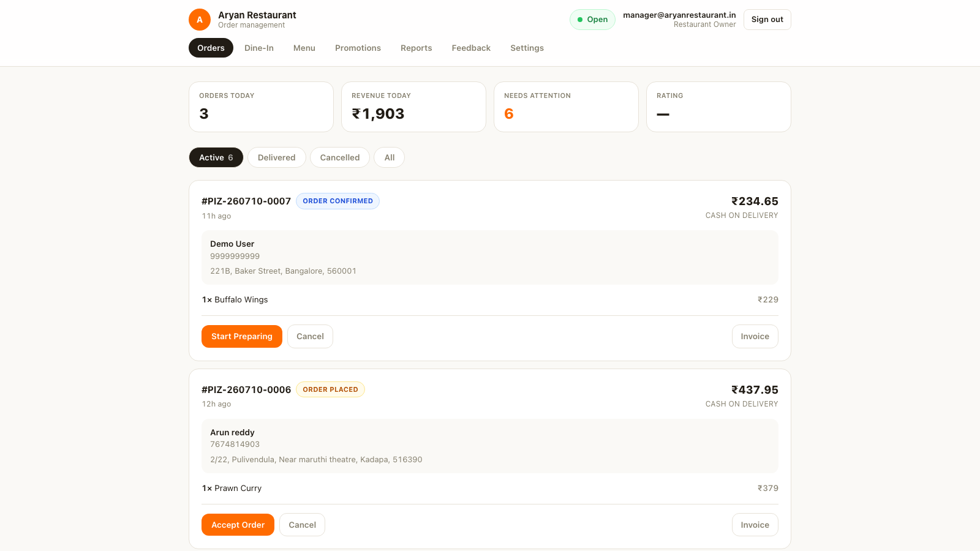This screenshot has width=980, height=551.
Task: Click order number #PIZ-260710-0007
Action: coord(246,201)
